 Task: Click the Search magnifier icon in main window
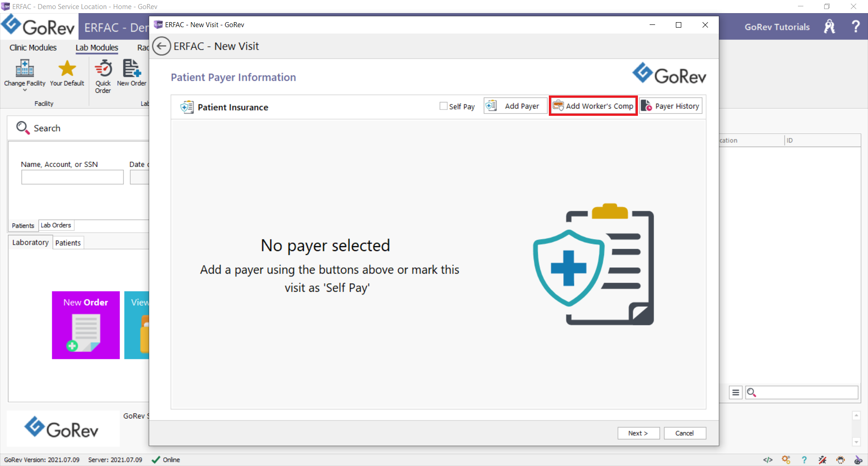point(23,128)
